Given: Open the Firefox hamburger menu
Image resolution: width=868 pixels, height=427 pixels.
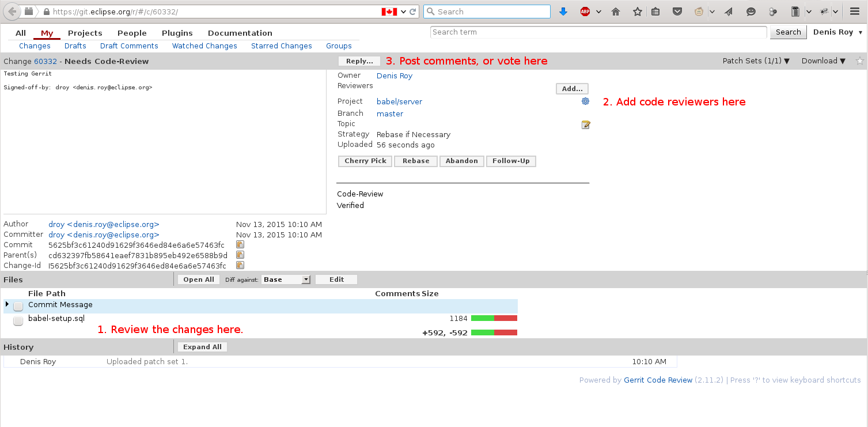Looking at the screenshot, I should click(855, 12).
